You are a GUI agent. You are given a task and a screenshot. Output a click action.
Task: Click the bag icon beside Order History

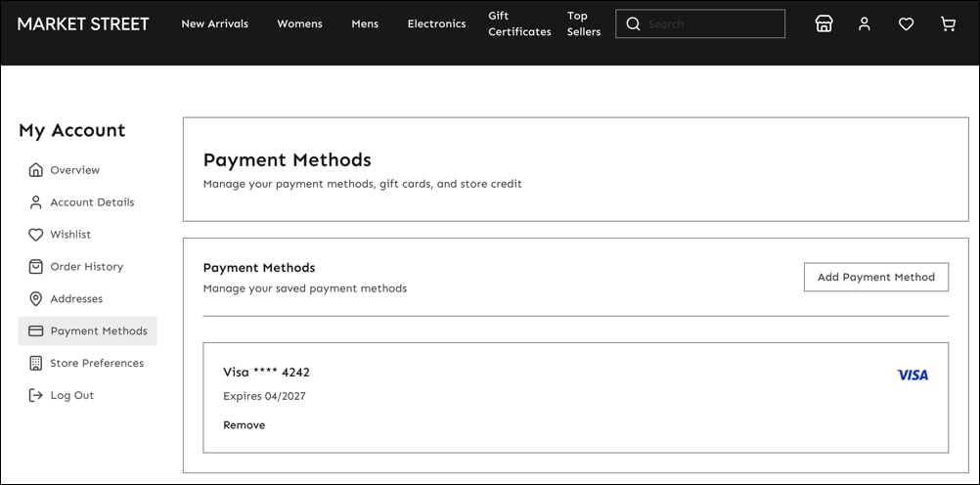[x=35, y=266]
